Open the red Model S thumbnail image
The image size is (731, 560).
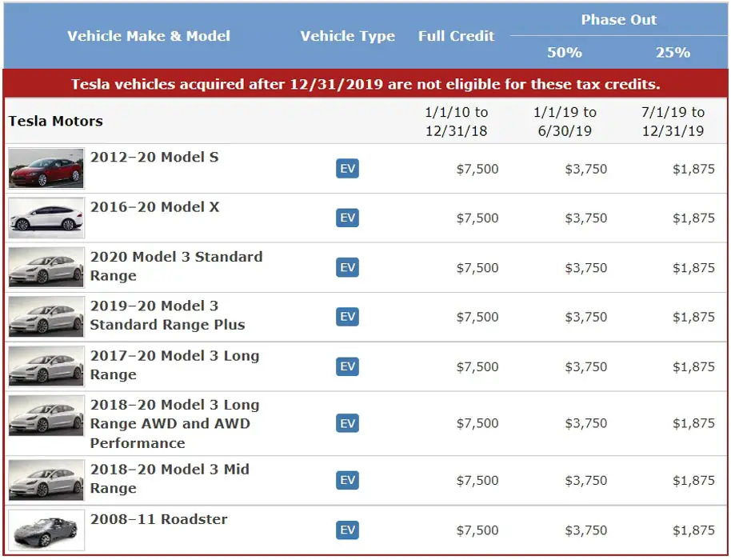click(46, 168)
